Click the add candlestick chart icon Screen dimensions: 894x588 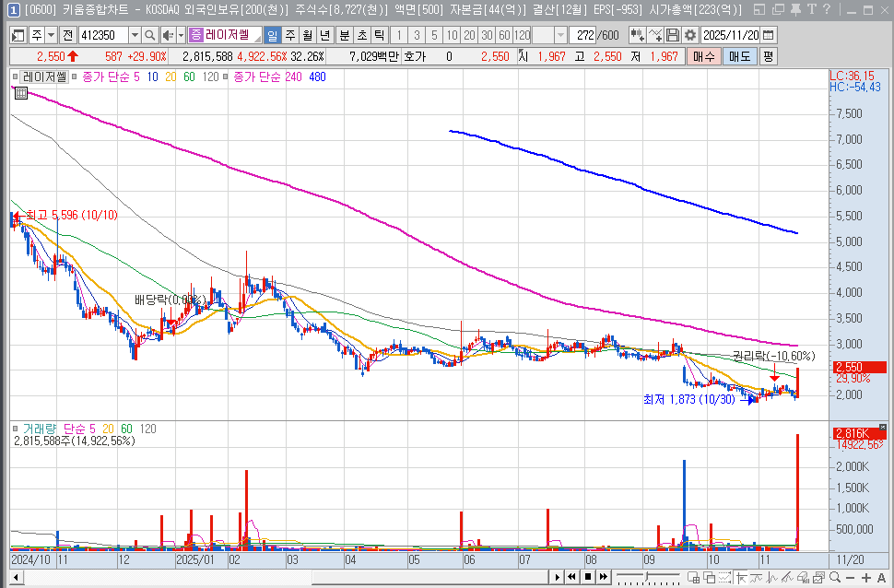click(x=638, y=35)
